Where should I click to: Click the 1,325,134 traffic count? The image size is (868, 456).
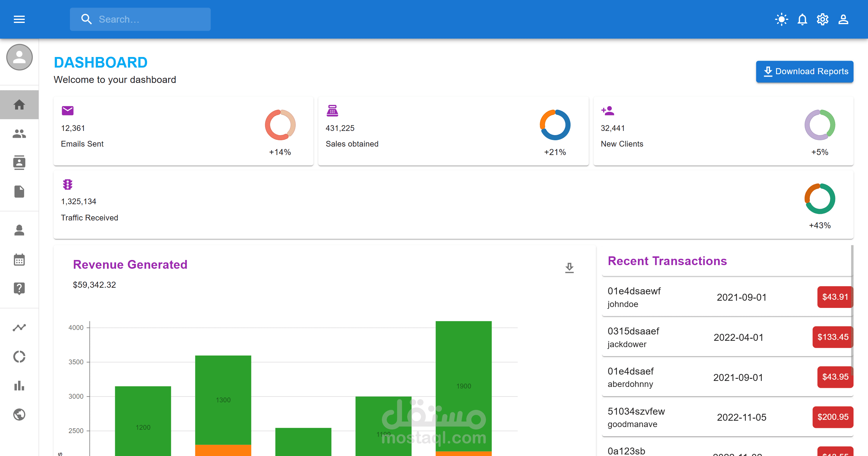78,202
